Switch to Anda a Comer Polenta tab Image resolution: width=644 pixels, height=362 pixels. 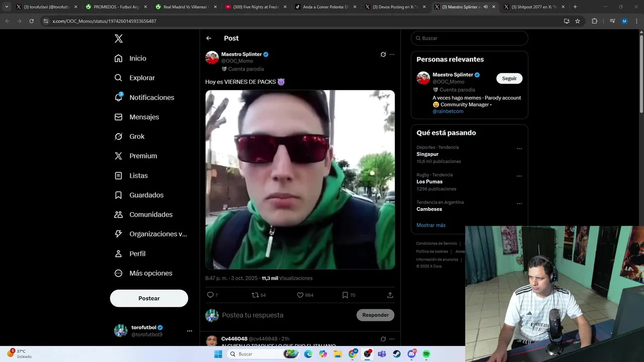click(325, 7)
